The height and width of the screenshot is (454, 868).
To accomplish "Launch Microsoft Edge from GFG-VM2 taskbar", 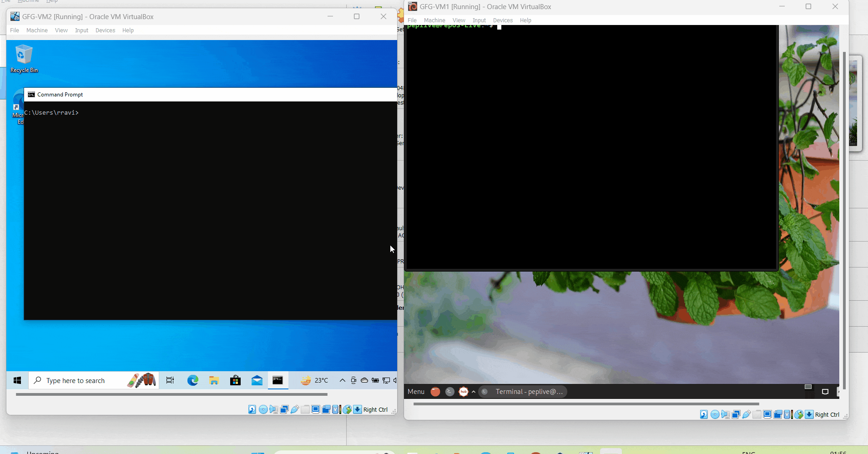I will click(x=192, y=380).
